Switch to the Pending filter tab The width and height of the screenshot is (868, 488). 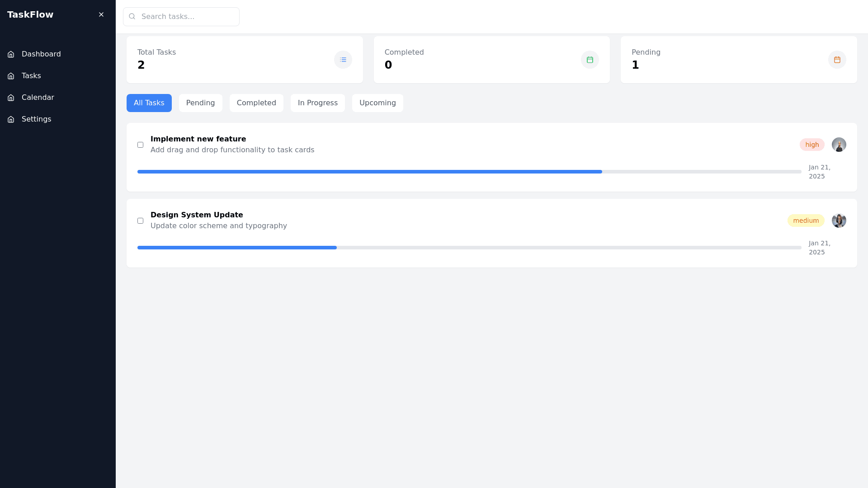coord(200,103)
